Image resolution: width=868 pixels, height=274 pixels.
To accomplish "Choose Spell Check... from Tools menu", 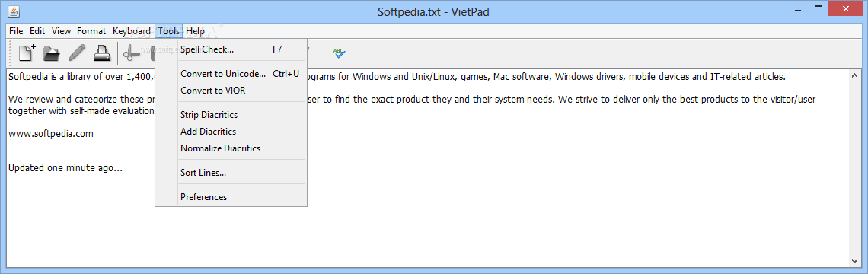I will [231, 49].
